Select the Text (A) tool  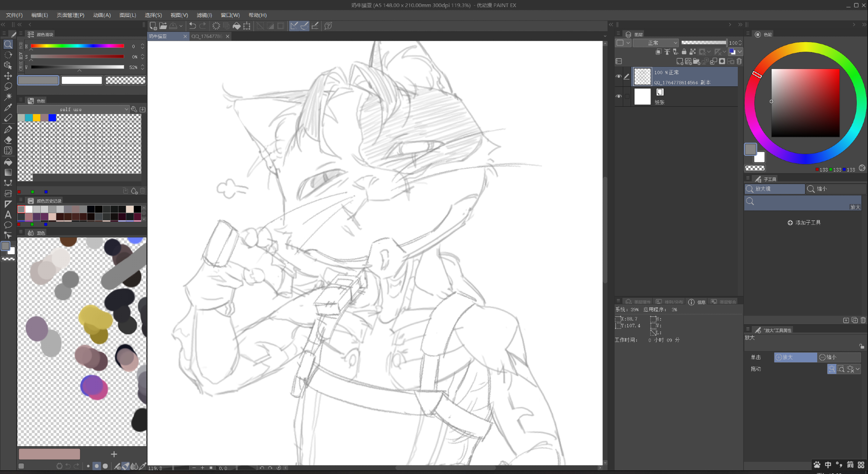[x=8, y=214]
